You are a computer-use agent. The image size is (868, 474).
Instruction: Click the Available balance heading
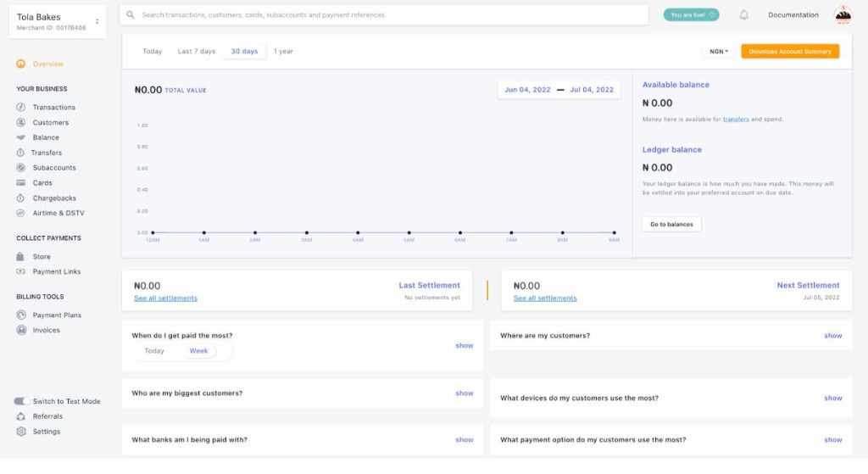pos(676,85)
